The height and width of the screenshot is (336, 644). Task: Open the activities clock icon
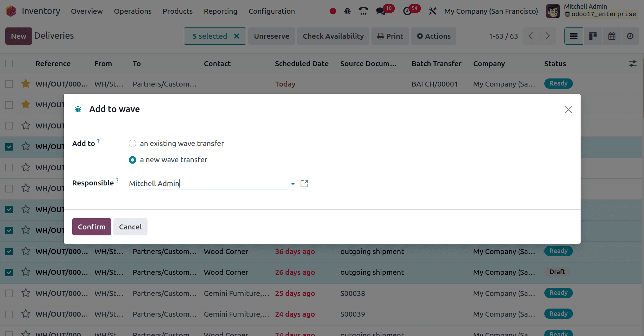point(407,11)
